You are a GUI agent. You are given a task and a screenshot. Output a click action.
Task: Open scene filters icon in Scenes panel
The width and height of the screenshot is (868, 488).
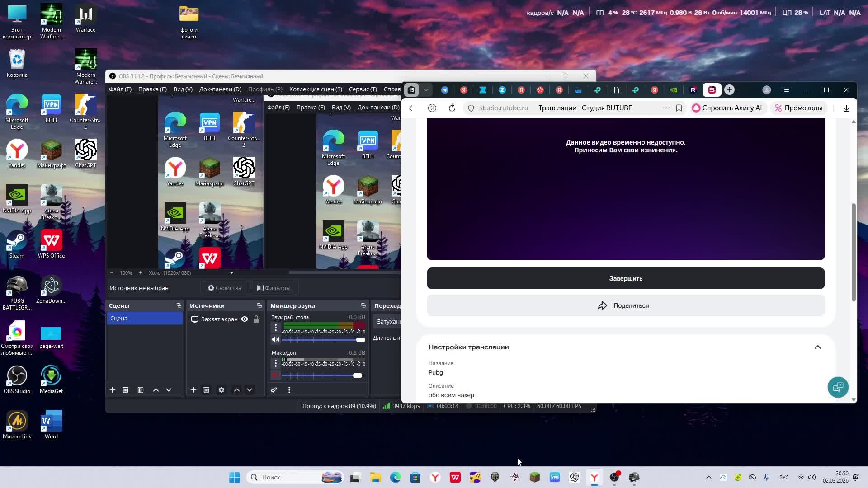(x=141, y=390)
